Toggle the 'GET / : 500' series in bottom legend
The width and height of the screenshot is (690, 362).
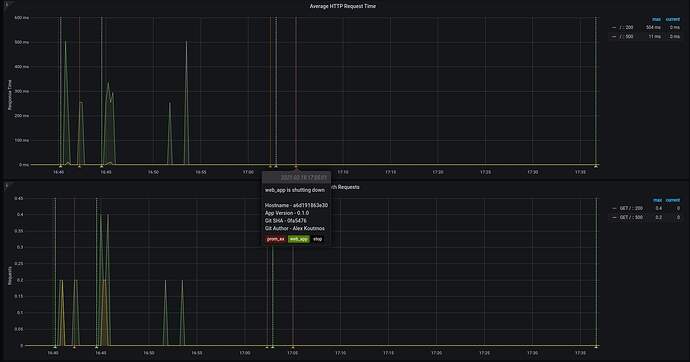pyautogui.click(x=631, y=217)
